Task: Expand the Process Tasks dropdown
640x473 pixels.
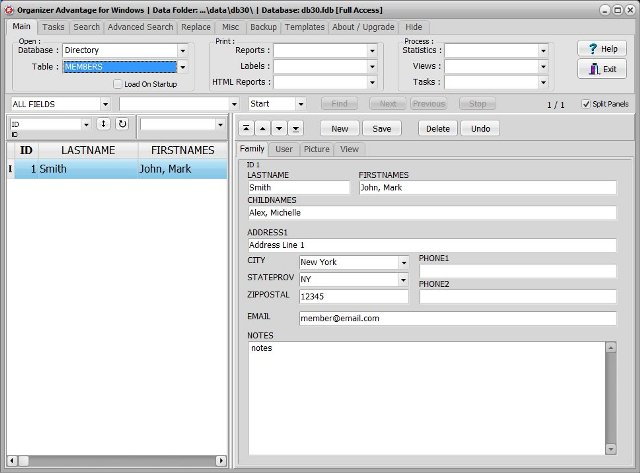Action: pyautogui.click(x=543, y=82)
